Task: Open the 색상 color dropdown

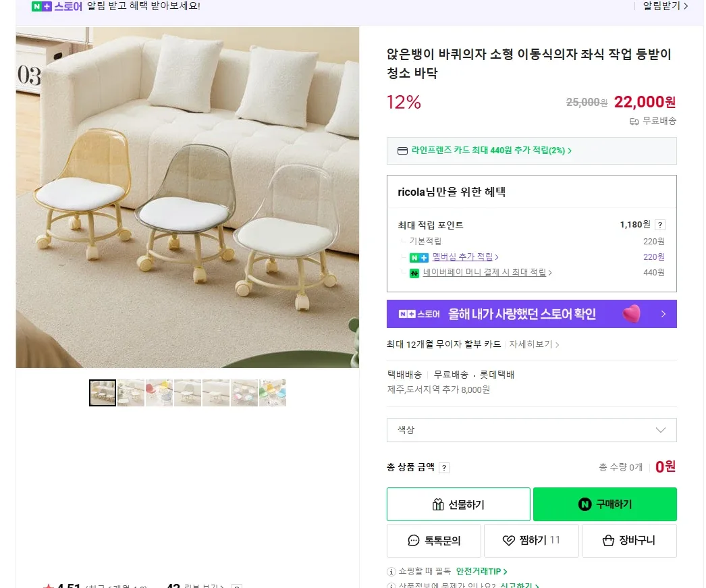Action: 531,430
